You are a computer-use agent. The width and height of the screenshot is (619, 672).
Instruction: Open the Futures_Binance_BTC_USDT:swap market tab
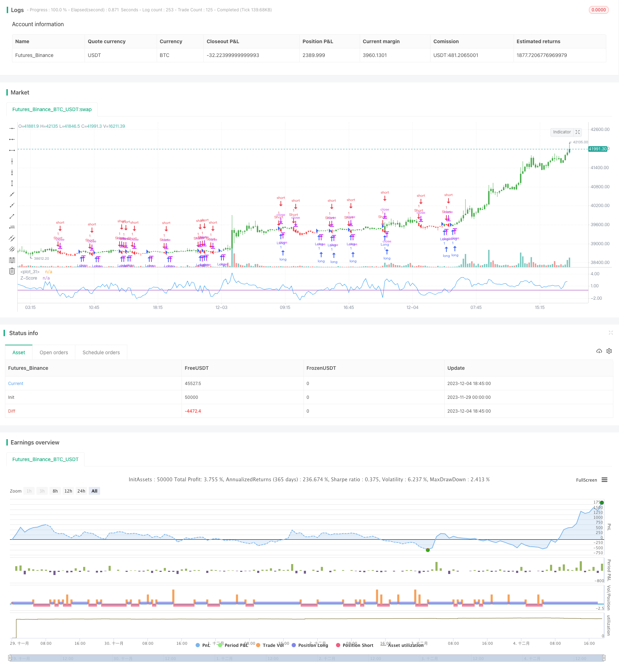(52, 109)
